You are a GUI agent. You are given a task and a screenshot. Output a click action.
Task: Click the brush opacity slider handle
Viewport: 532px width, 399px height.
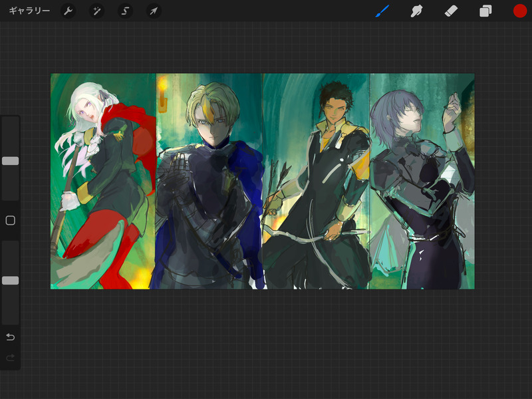[x=11, y=280]
